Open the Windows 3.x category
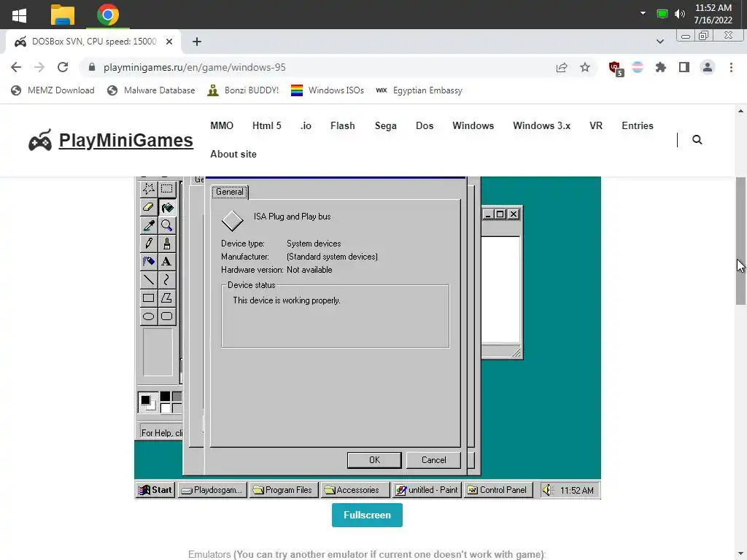747x560 pixels. tap(542, 125)
